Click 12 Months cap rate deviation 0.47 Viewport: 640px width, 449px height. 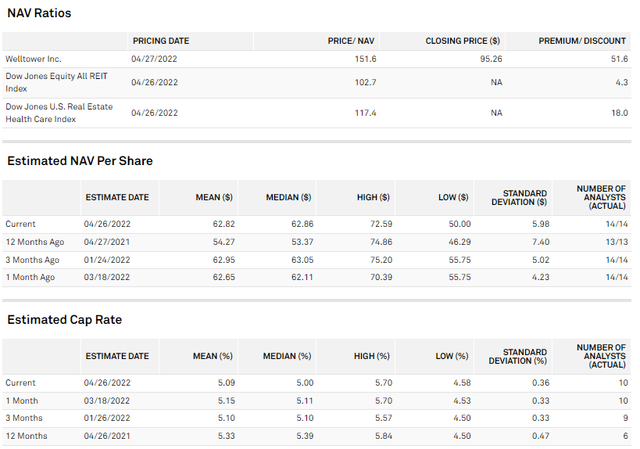[x=540, y=436]
